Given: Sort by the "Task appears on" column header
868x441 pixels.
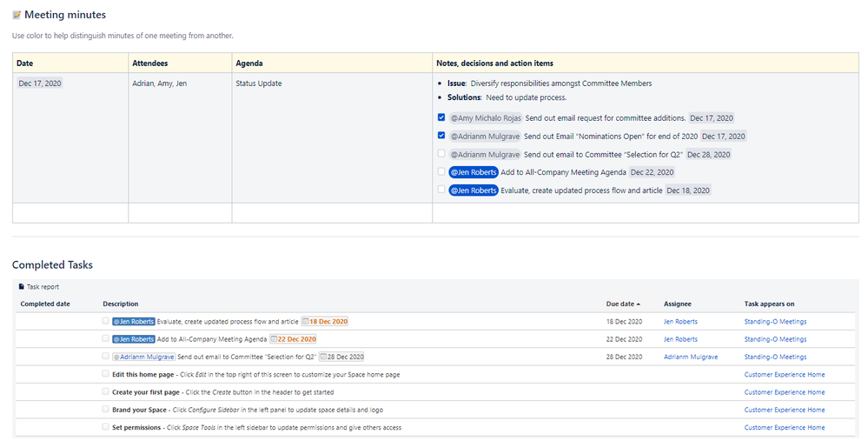Looking at the screenshot, I should pyautogui.click(x=769, y=304).
